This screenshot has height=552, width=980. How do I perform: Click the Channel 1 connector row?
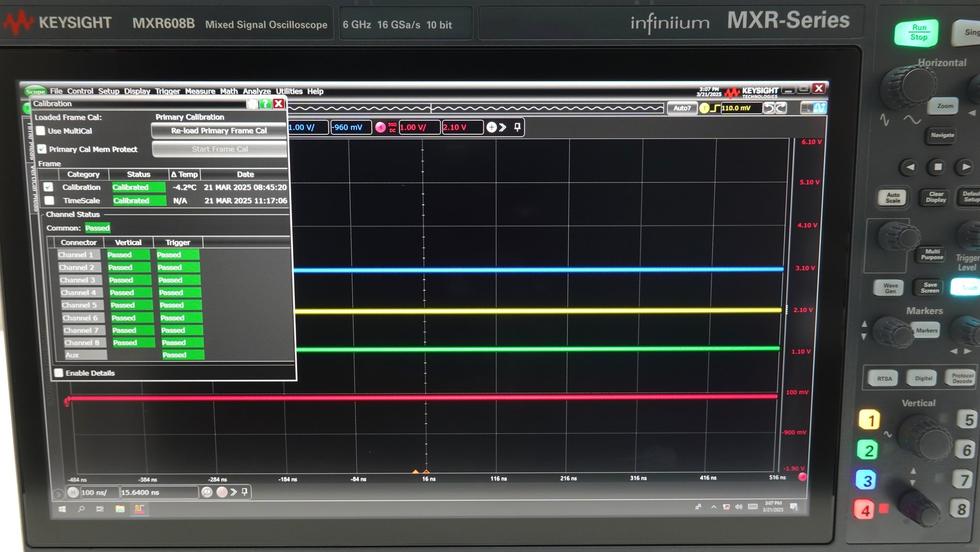[79, 255]
